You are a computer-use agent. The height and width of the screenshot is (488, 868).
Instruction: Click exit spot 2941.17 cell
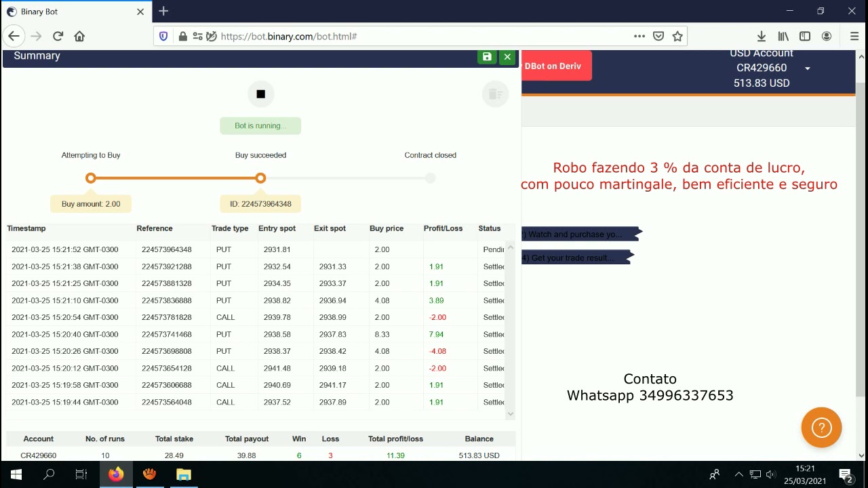[x=332, y=385]
